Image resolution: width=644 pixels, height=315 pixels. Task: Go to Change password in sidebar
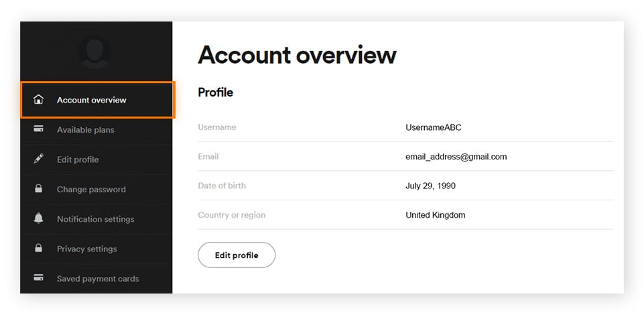(96, 189)
